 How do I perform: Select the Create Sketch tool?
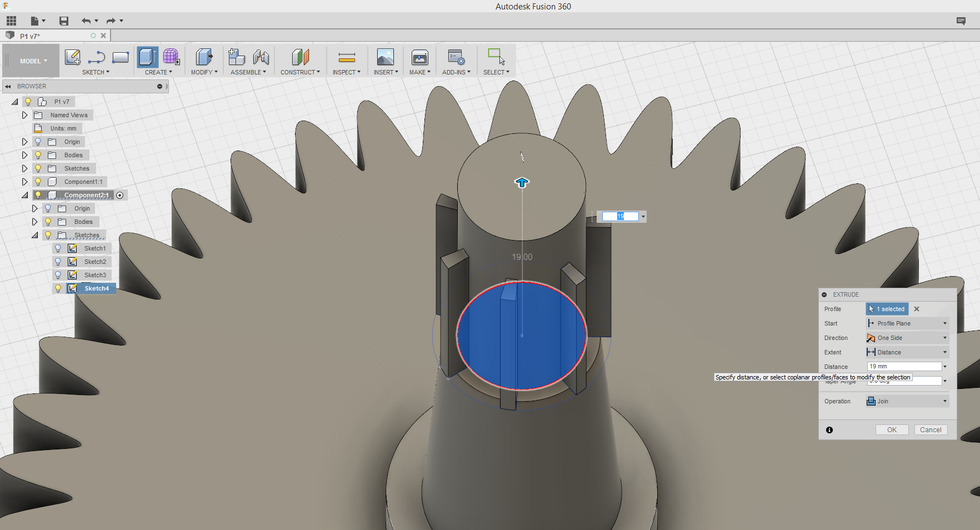pos(72,57)
